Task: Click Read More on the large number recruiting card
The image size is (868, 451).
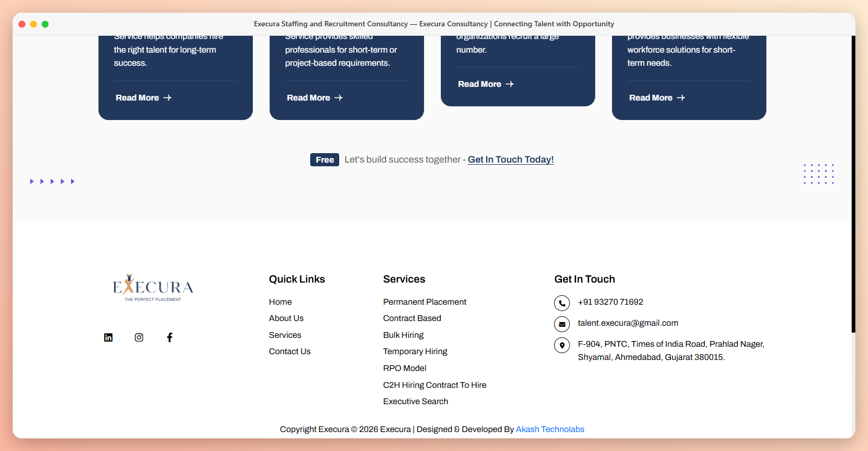Action: (x=486, y=84)
